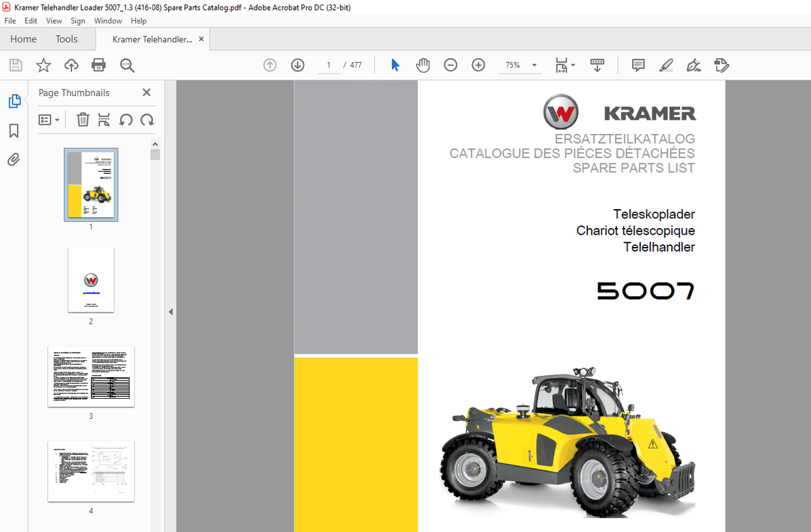Open the Sign menu
The width and height of the screenshot is (811, 532).
pos(78,20)
